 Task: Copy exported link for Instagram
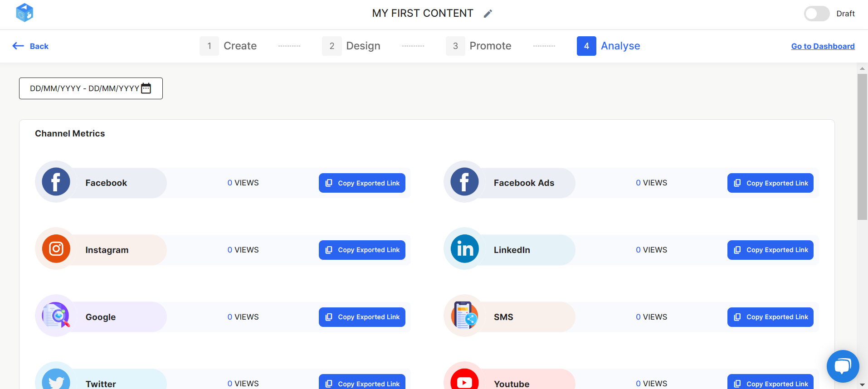pyautogui.click(x=362, y=250)
